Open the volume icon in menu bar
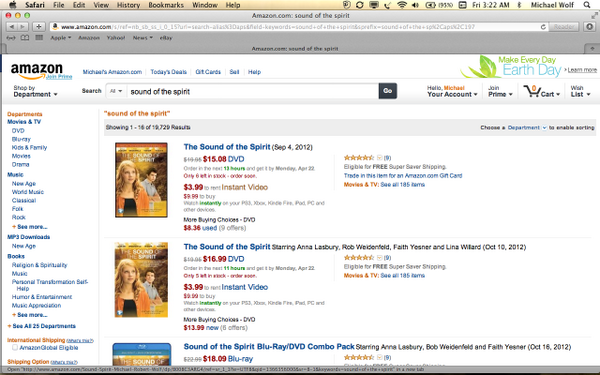The height and width of the screenshot is (375, 600). pos(416,5)
